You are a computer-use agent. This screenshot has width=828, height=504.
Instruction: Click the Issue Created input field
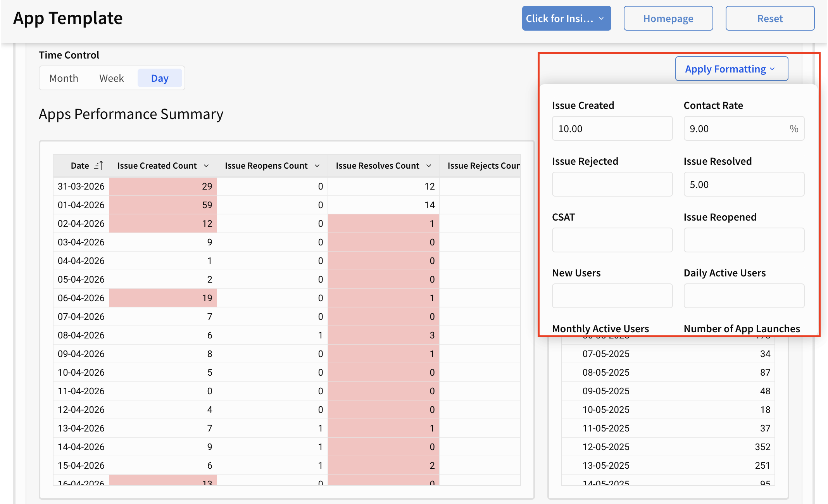(x=612, y=128)
